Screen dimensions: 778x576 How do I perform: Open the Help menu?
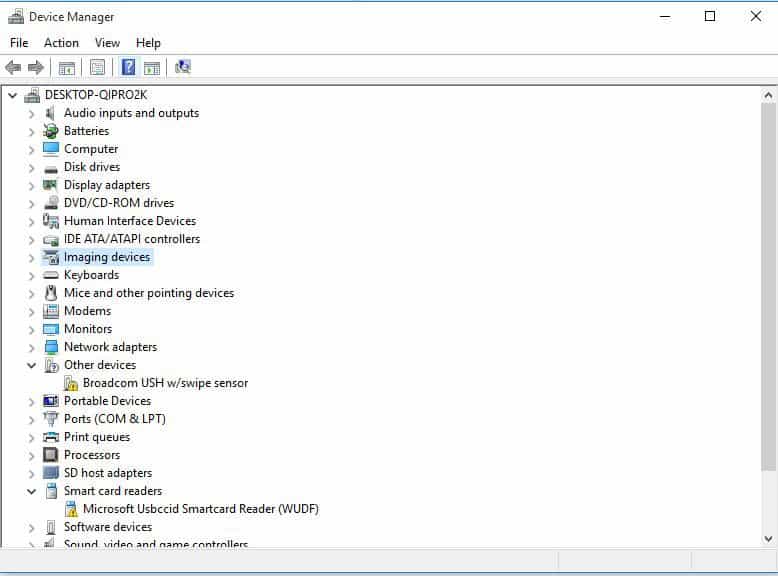click(x=148, y=43)
